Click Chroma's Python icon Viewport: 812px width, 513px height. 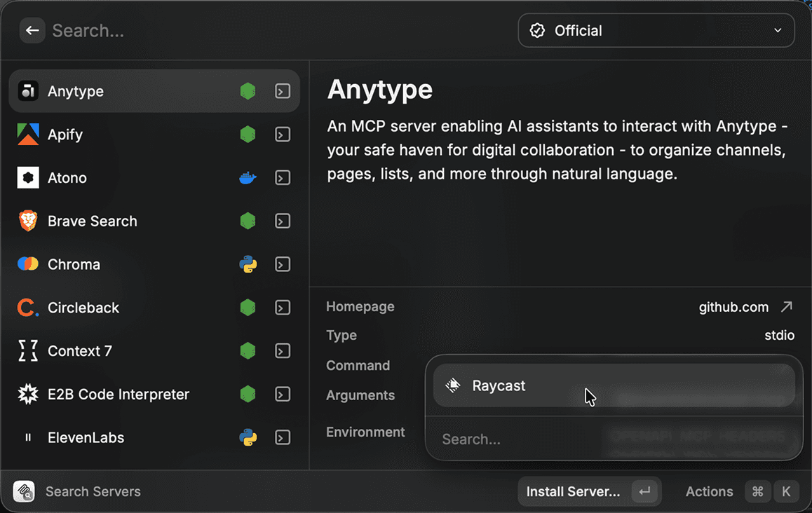click(248, 264)
